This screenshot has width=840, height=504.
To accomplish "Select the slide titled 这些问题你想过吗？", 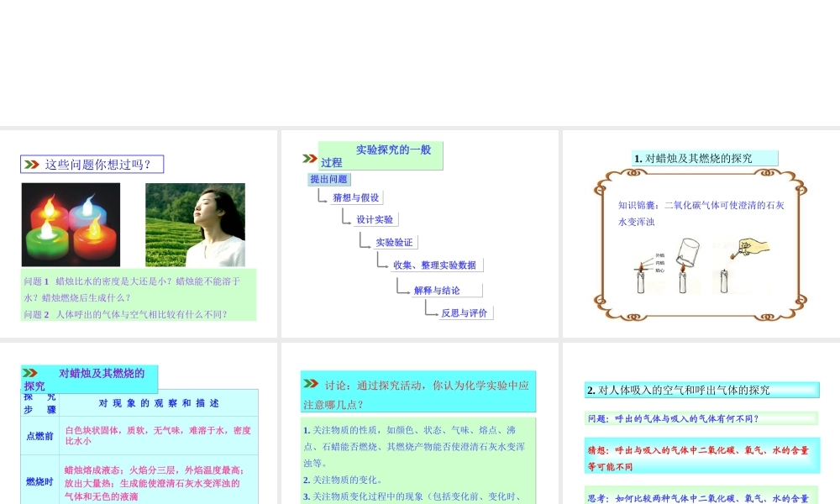I will 139,234.
